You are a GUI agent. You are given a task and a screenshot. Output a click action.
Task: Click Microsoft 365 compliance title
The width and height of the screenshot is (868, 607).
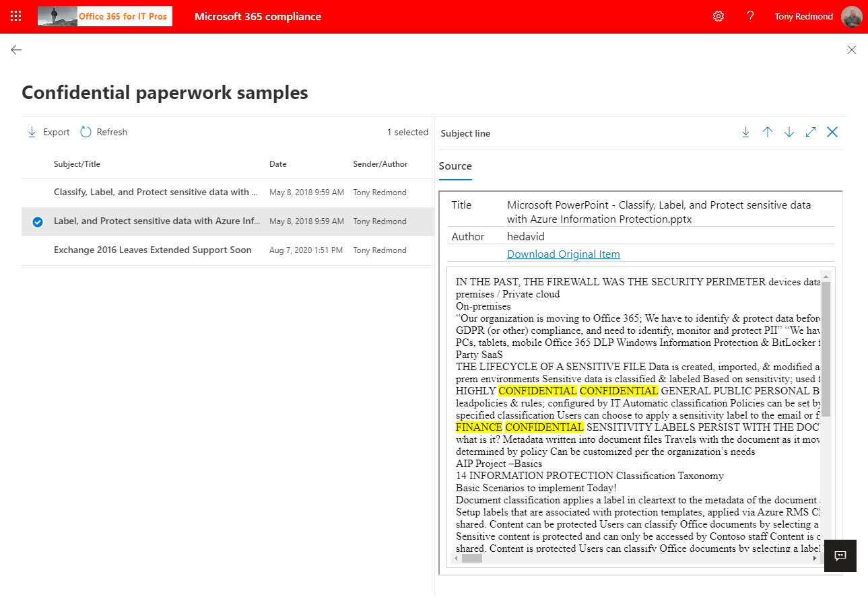pyautogui.click(x=258, y=17)
